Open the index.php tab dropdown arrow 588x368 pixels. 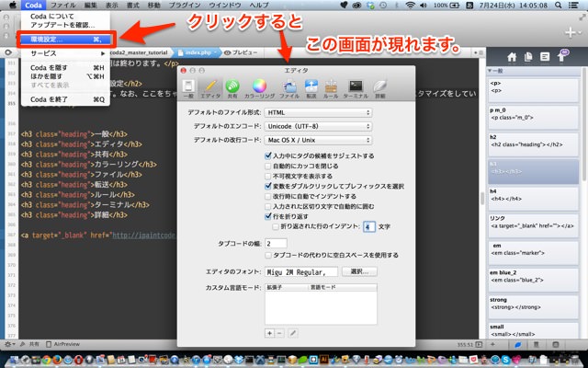[x=215, y=52]
